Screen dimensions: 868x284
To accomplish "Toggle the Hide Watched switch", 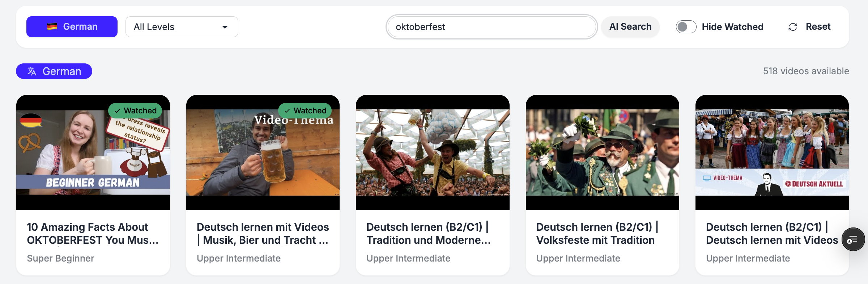I will coord(686,27).
